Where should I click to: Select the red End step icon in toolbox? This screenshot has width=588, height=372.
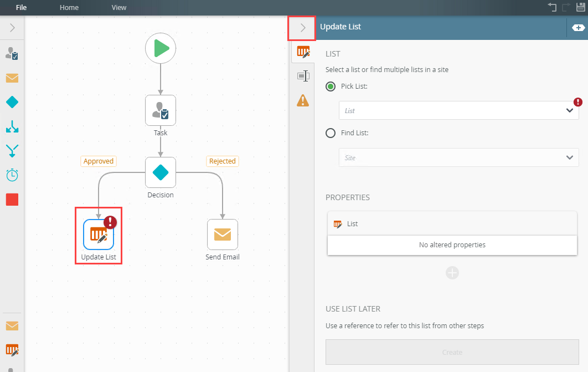coord(12,200)
